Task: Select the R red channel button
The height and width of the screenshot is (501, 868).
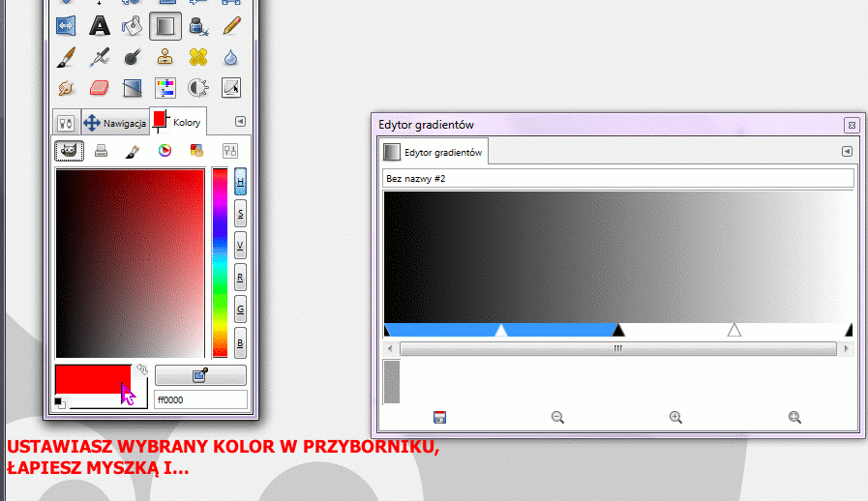Action: 240,277
